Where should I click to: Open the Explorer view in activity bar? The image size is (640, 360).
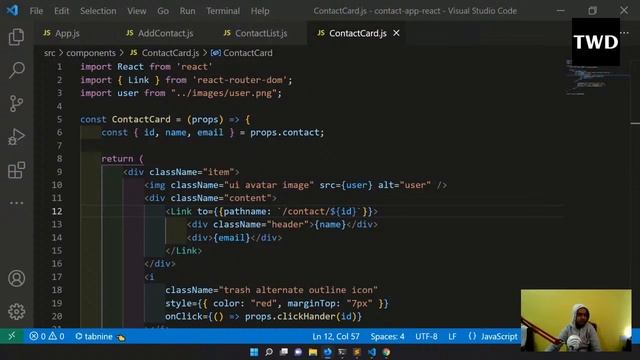pos(16,37)
